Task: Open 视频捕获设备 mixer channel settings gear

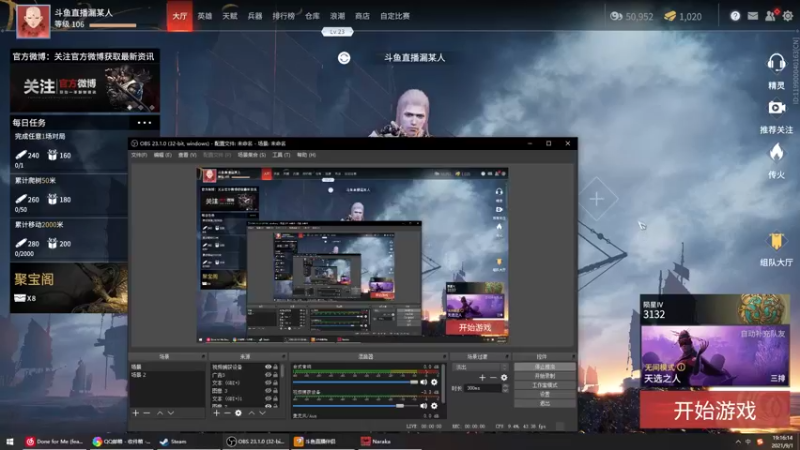Action: 434,406
